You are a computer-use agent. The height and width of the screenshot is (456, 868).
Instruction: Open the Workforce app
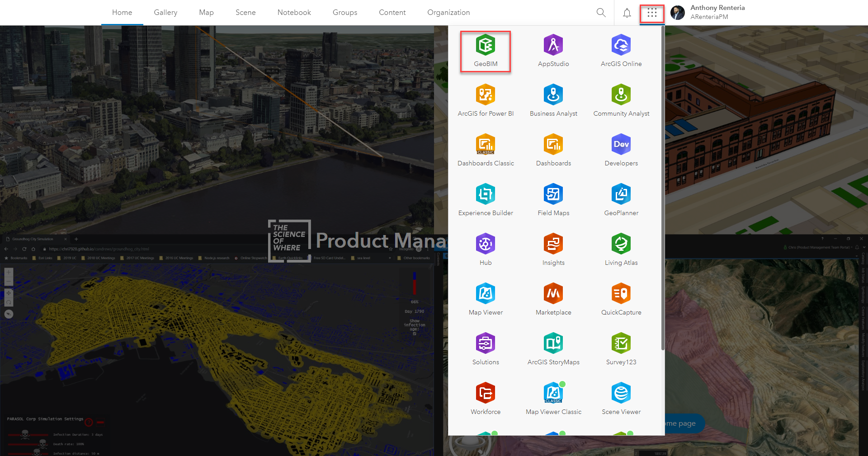click(x=485, y=398)
